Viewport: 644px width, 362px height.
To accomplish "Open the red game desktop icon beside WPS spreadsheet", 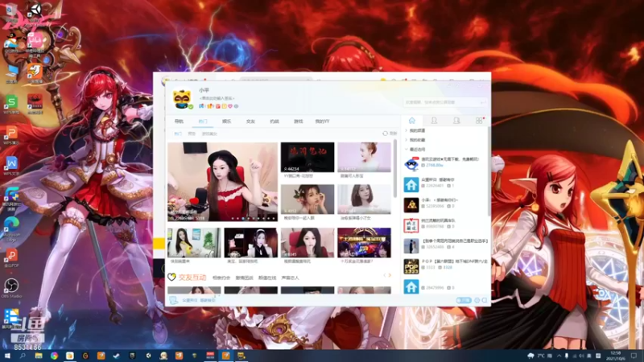I will (x=35, y=104).
